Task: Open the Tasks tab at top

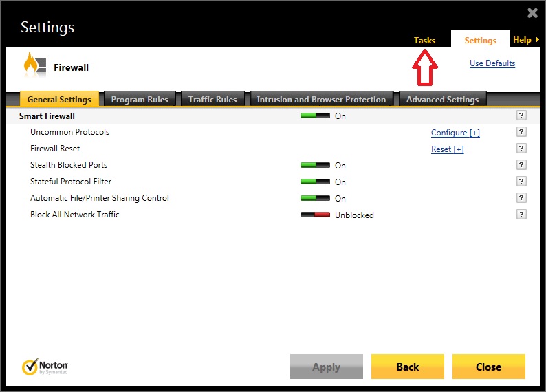Action: [424, 41]
